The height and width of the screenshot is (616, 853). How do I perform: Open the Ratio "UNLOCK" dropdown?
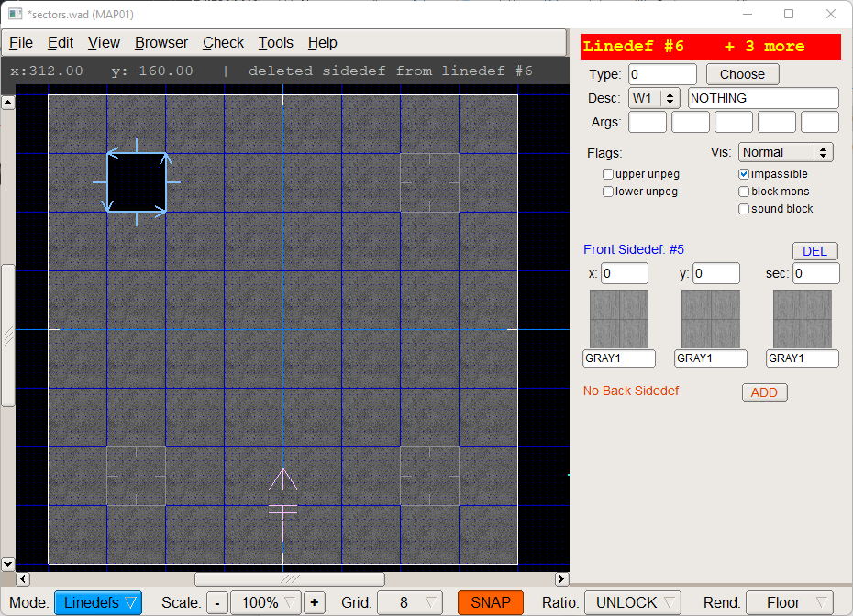point(632,602)
